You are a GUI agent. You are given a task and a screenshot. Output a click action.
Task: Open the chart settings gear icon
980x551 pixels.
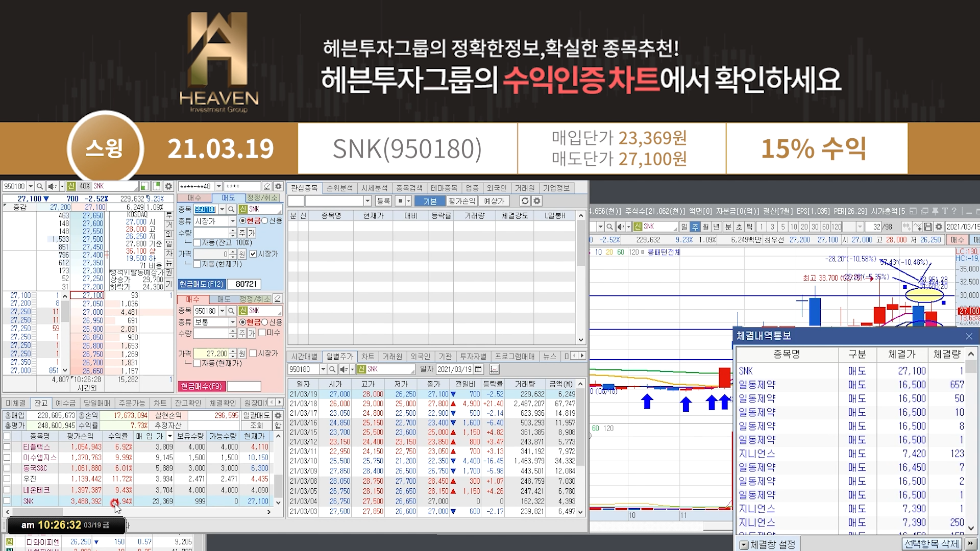click(939, 227)
